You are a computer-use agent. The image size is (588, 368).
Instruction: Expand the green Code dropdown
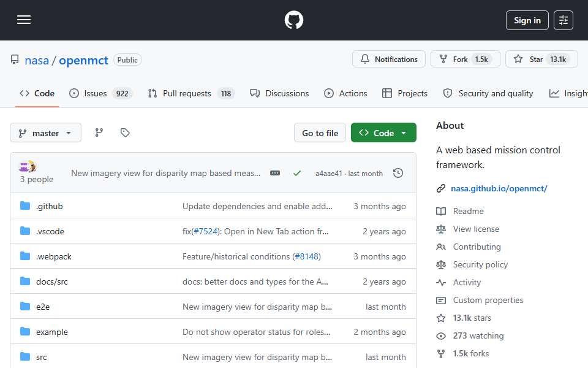pos(383,133)
